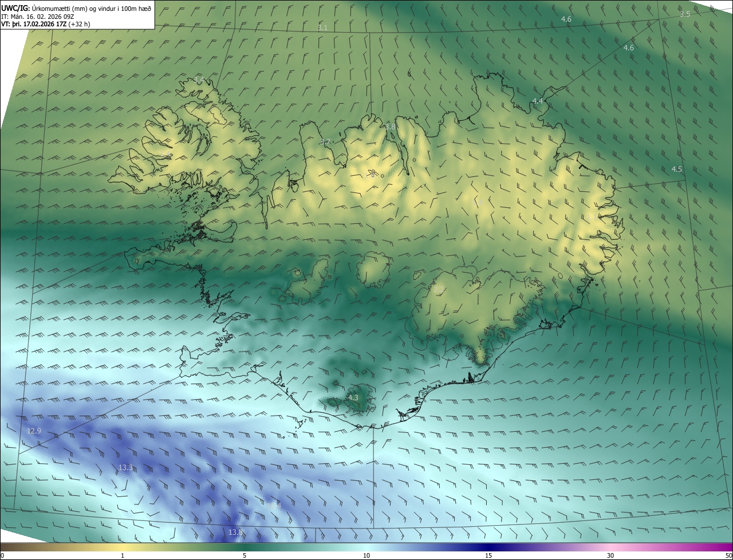Click the 10 tick on the color scale
Image resolution: width=733 pixels, height=560 pixels.
click(366, 555)
